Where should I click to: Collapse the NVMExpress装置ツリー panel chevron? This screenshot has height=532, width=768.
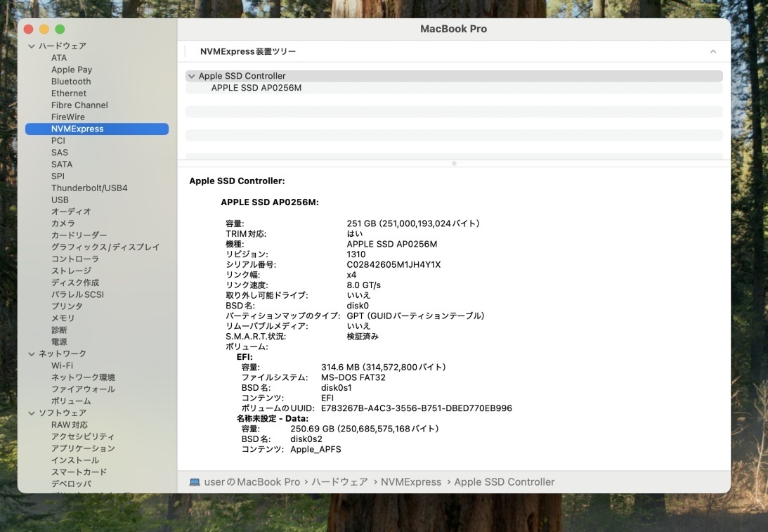click(712, 51)
